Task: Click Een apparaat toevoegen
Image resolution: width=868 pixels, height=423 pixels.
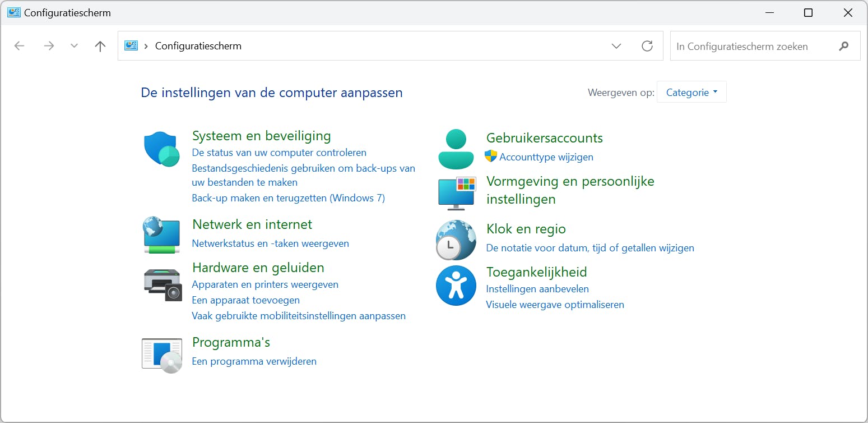Action: pyautogui.click(x=246, y=300)
